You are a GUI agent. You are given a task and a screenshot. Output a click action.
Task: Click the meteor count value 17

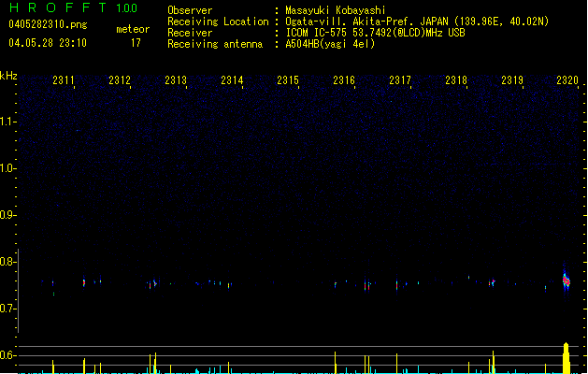(136, 43)
